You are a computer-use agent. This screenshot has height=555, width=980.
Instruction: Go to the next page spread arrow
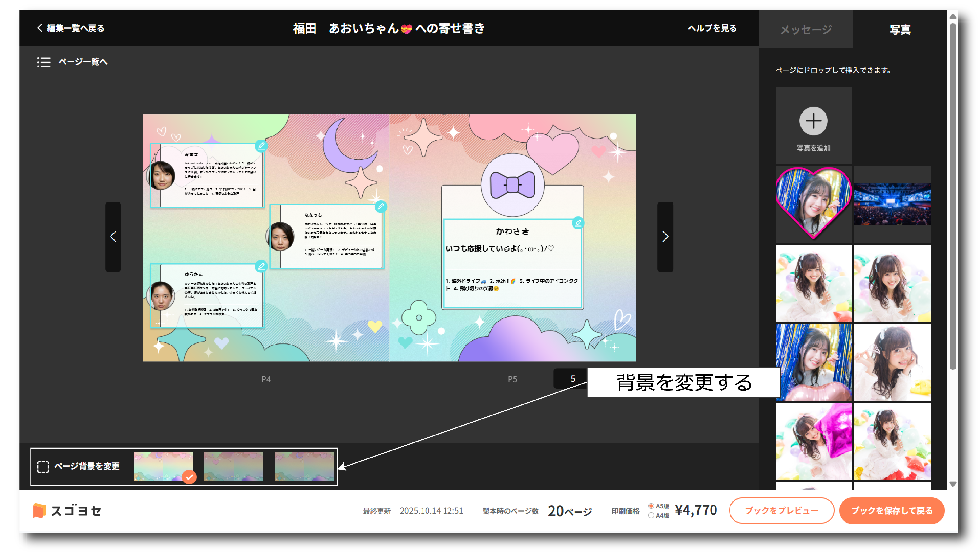pyautogui.click(x=665, y=237)
